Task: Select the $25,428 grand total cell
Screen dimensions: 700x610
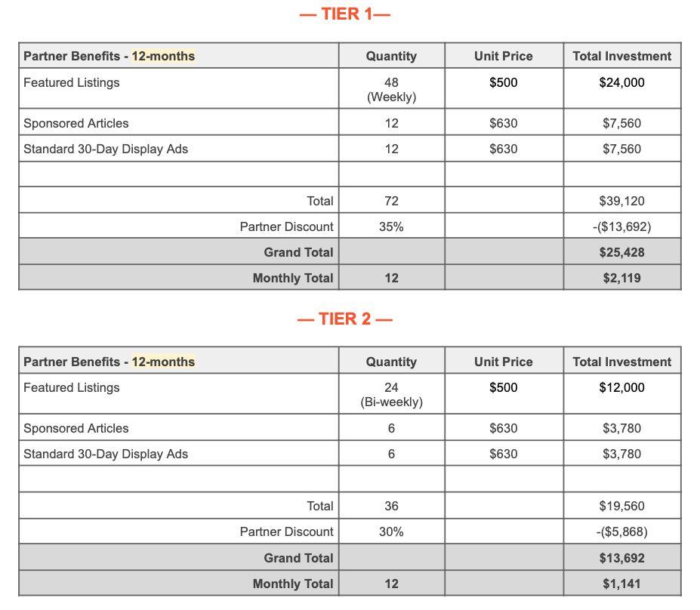Action: tap(622, 251)
